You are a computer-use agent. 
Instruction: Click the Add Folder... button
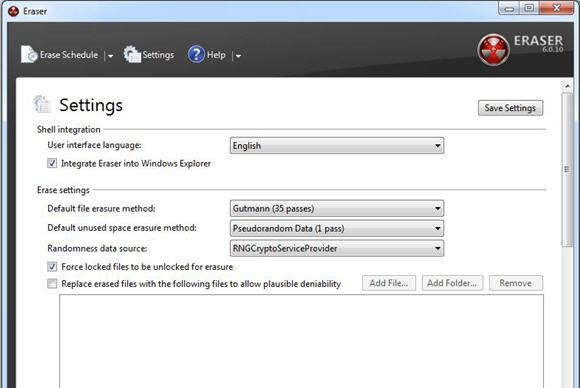point(452,283)
